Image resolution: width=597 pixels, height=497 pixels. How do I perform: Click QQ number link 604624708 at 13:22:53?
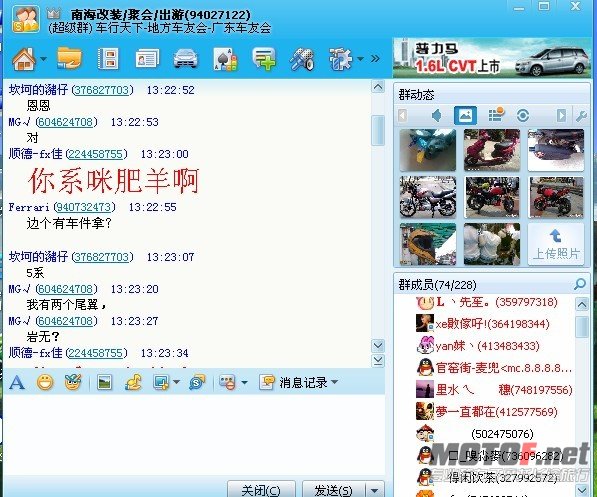66,122
